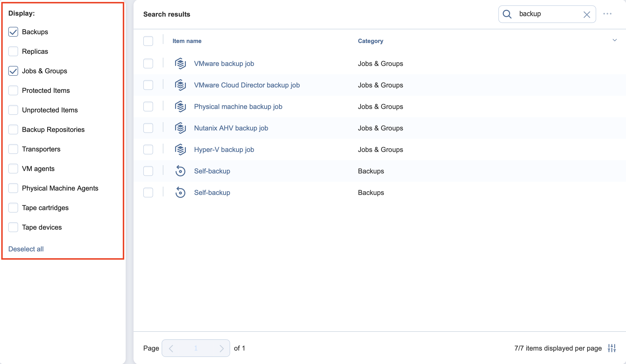Expand the table columns chevron dropdown
This screenshot has width=626, height=364.
tap(615, 40)
